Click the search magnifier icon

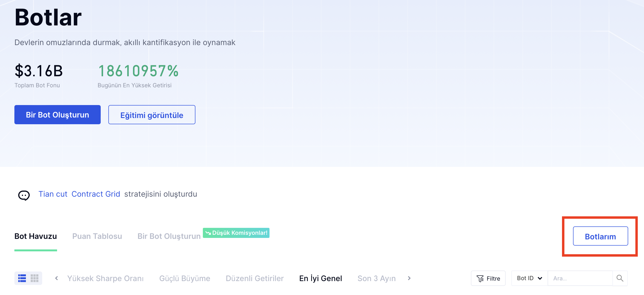point(620,278)
